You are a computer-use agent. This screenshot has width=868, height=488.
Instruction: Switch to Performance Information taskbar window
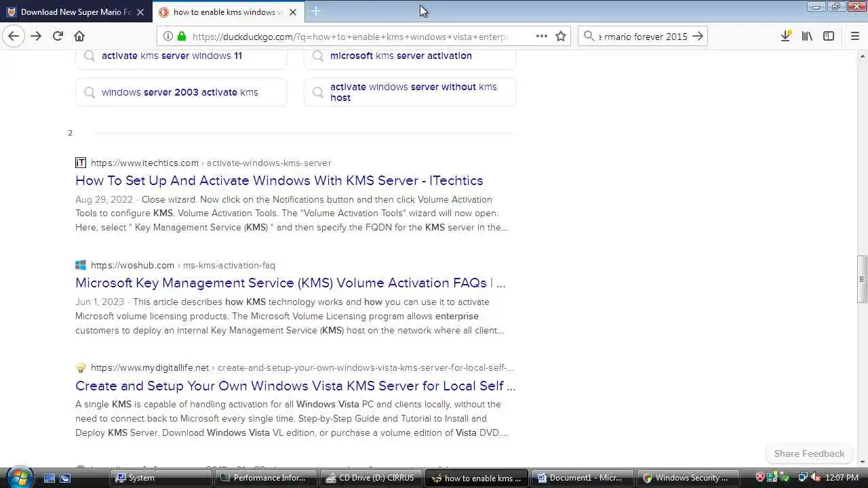[266, 478]
